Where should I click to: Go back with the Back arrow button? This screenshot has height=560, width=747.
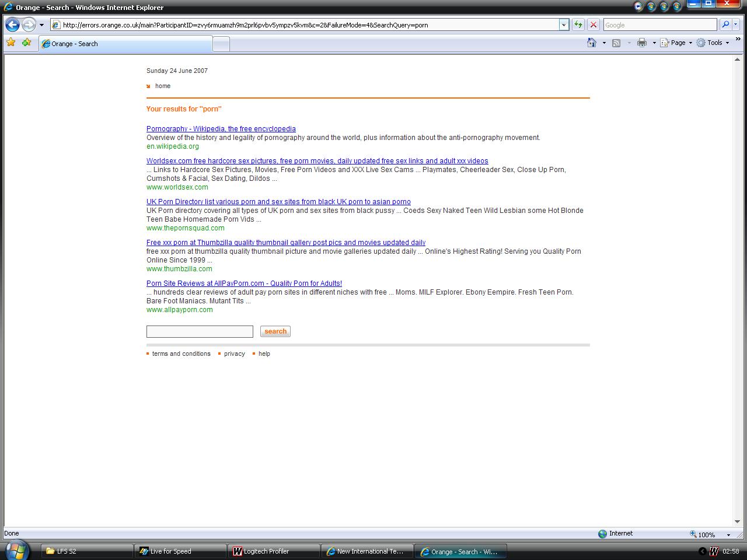(12, 24)
